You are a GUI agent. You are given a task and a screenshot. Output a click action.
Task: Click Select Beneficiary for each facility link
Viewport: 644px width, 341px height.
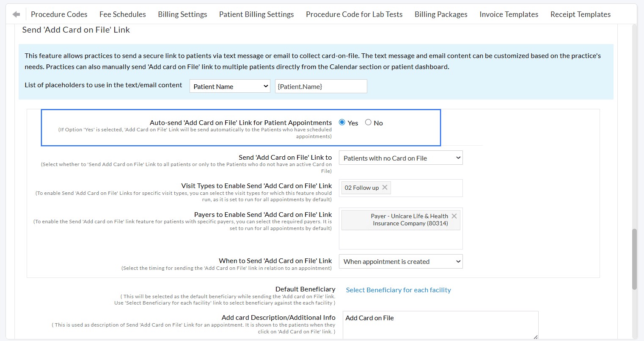[x=398, y=290]
